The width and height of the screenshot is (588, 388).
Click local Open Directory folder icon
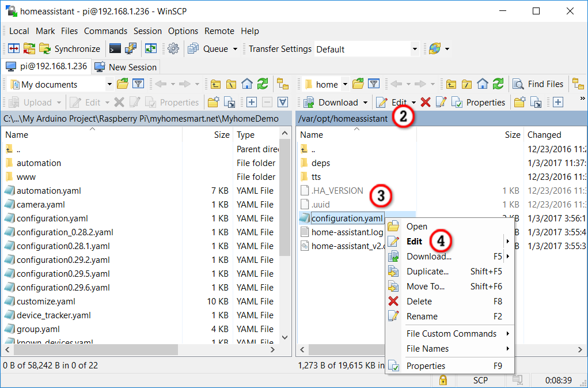click(123, 84)
